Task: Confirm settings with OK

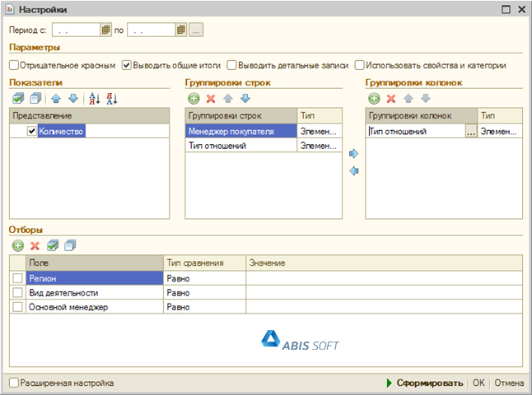Action: click(x=478, y=383)
